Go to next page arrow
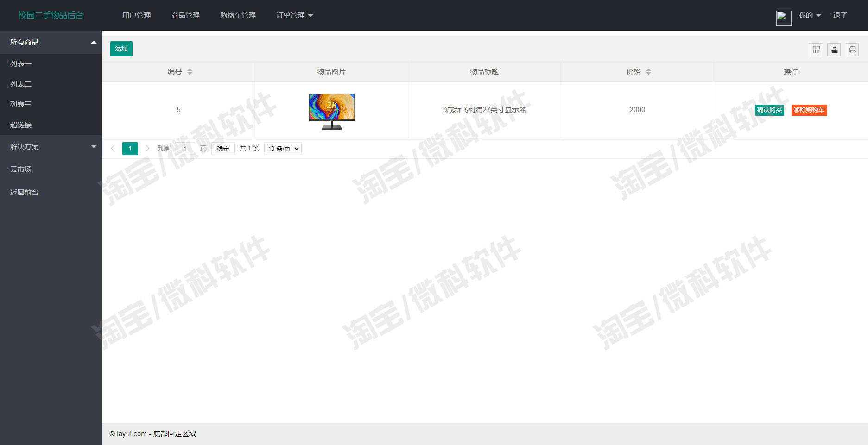Screen dimensions: 868x445 [x=147, y=148]
